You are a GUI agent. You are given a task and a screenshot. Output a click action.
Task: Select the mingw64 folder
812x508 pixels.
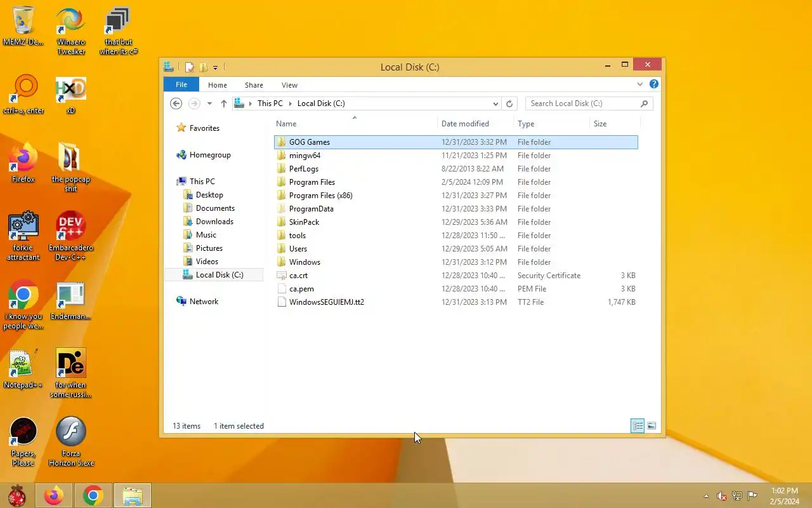point(455,156)
